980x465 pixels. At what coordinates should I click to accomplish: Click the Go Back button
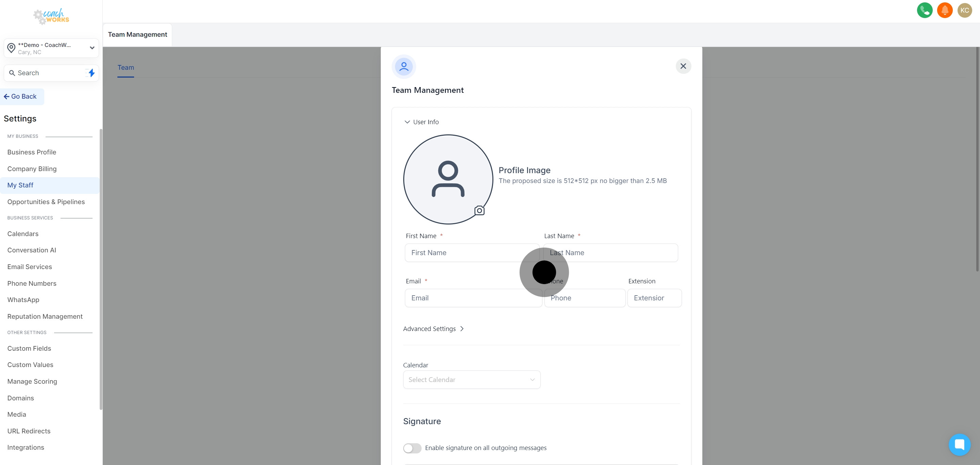tap(21, 96)
